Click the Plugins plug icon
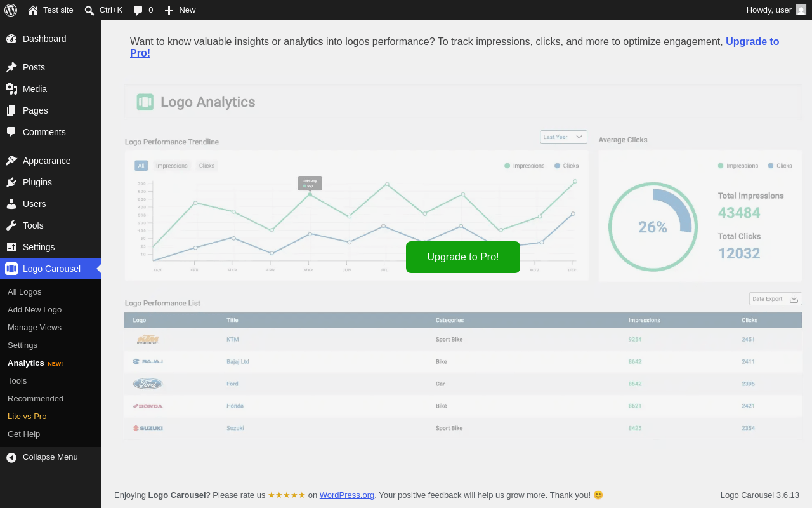812x508 pixels. tap(11, 182)
